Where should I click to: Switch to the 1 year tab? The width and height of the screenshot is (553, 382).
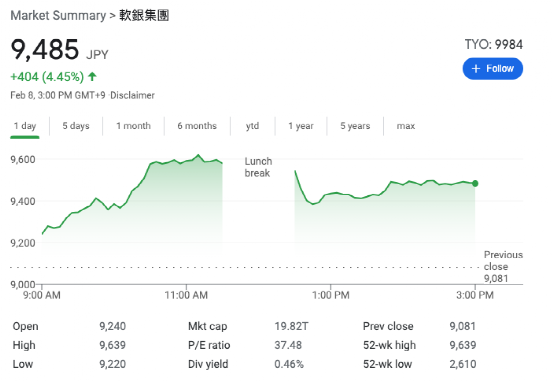pyautogui.click(x=300, y=126)
